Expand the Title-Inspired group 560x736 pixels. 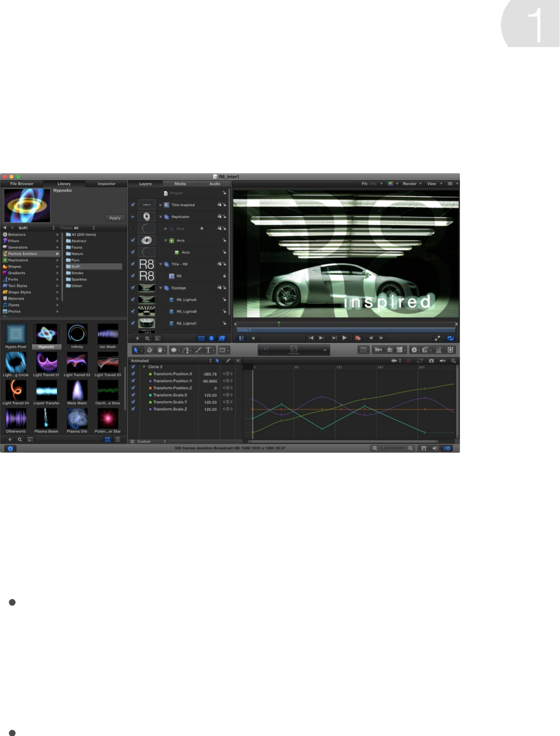(161, 205)
